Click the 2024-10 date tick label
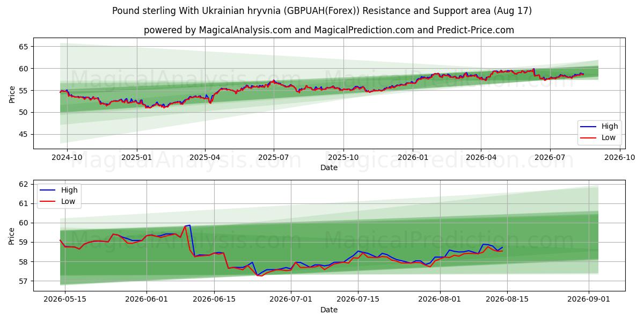Screen dimensions: 644x322 (x=68, y=158)
